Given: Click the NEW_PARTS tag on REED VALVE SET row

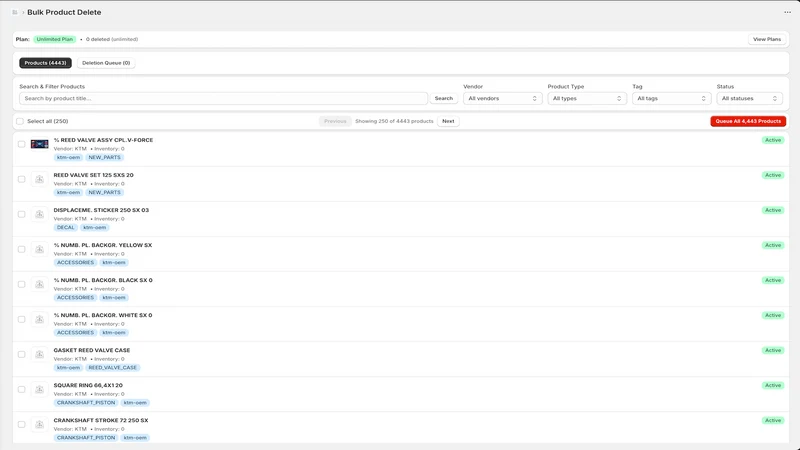Looking at the screenshot, I should pyautogui.click(x=105, y=192).
